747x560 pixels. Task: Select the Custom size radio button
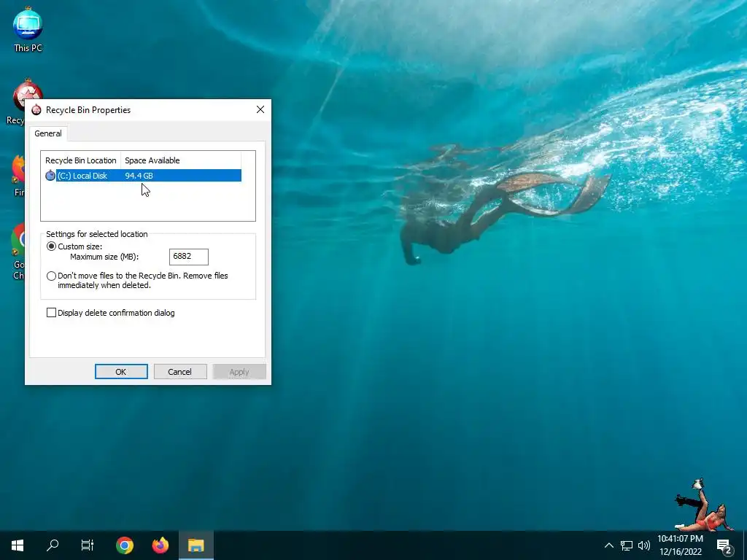52,246
